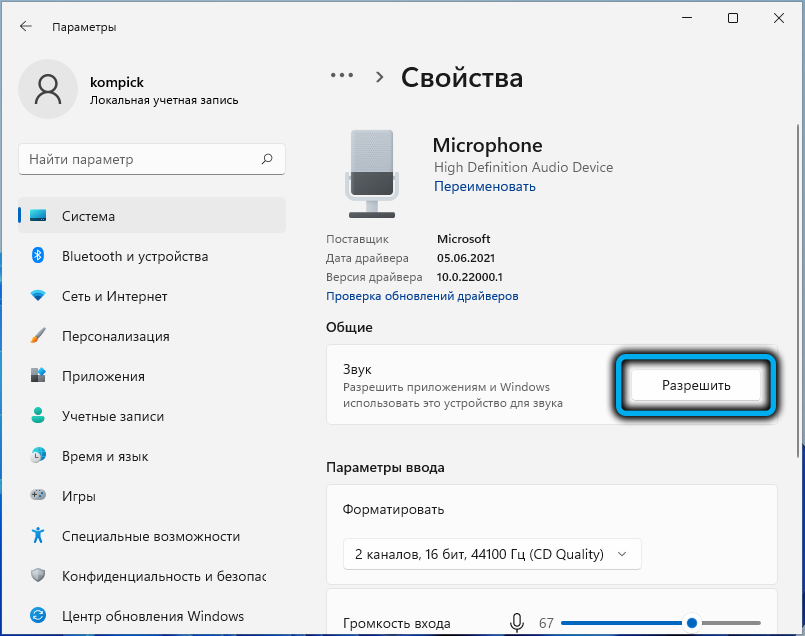Mute microphone via Громкость входа icon

(517, 623)
